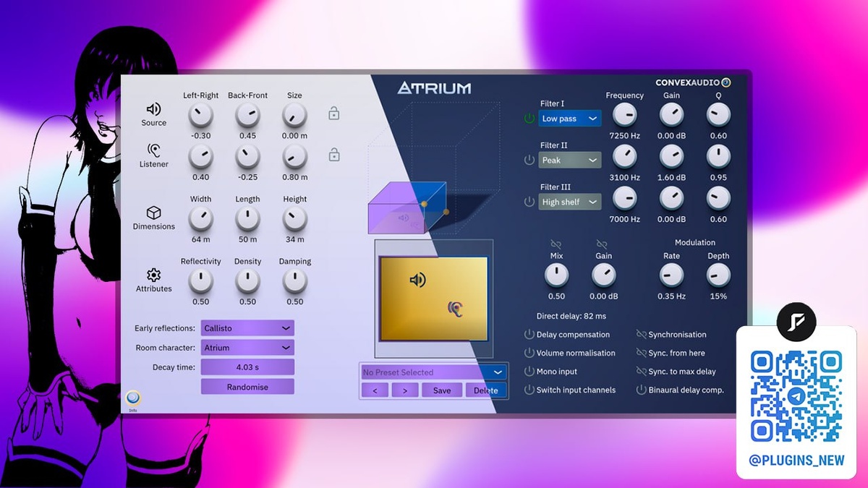Click the Height knob at 34 m
The image size is (868, 488).
click(x=294, y=218)
